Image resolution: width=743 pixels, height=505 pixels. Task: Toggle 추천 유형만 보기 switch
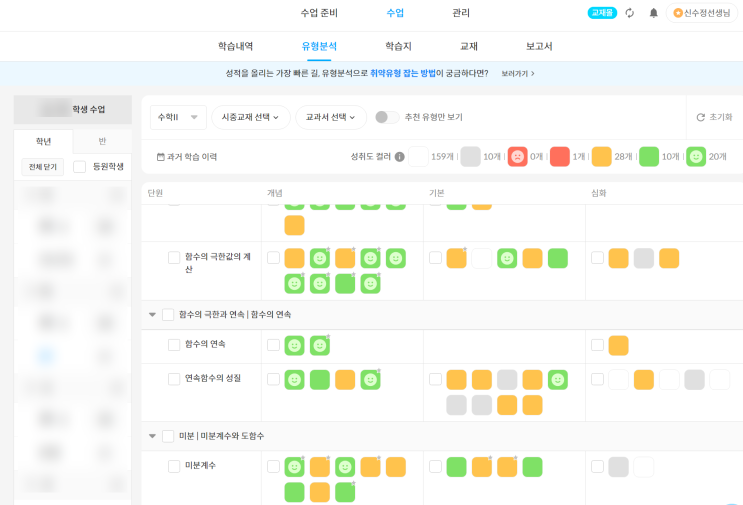point(387,117)
